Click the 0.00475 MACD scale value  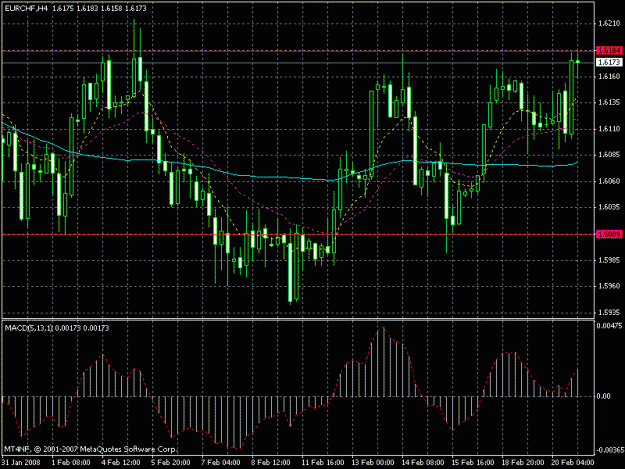(609, 326)
